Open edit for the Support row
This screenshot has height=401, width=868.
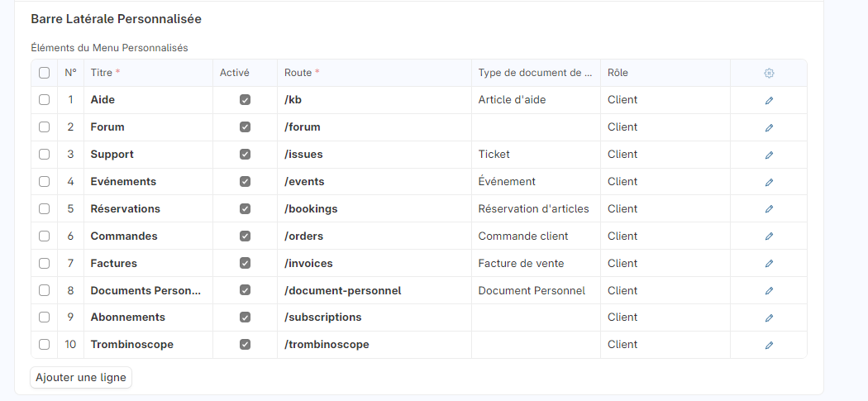769,155
